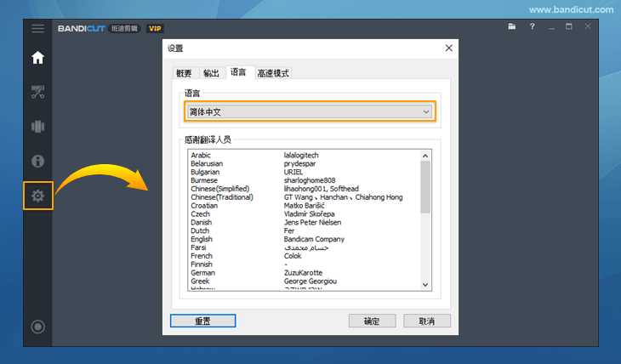This screenshot has width=621, height=364.
Task: Click translator name sharloghome808
Action: 310,180
